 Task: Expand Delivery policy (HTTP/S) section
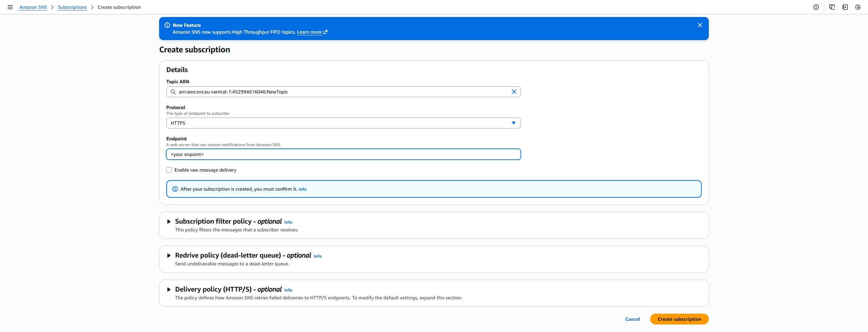point(169,290)
